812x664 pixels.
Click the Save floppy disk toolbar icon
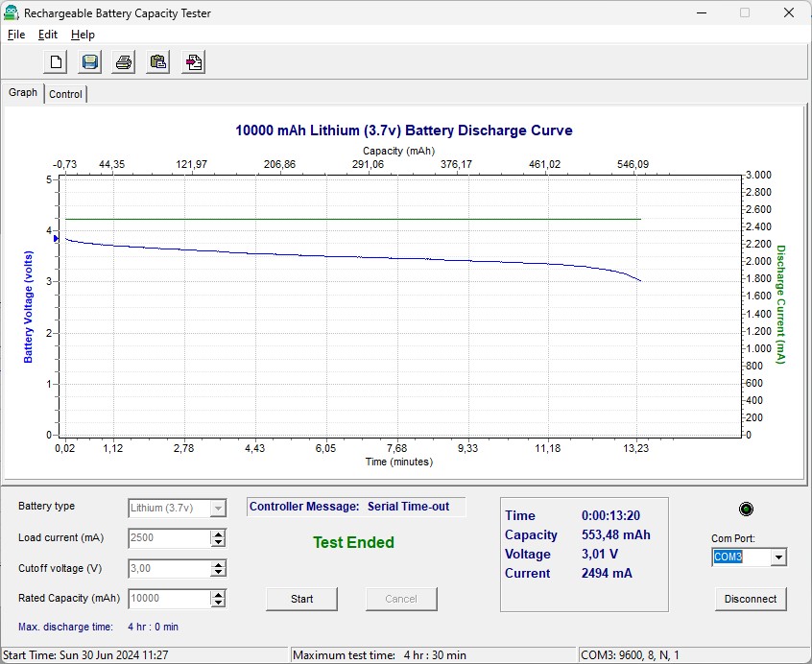point(89,62)
